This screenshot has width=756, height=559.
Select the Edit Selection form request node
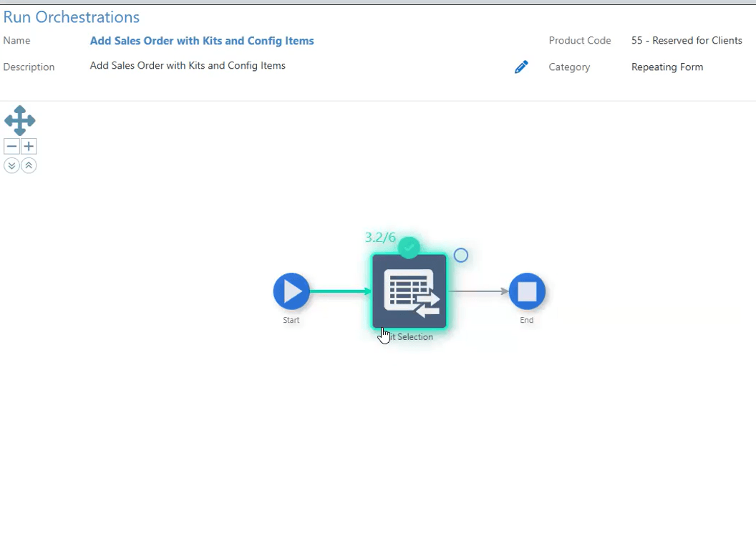tap(409, 291)
